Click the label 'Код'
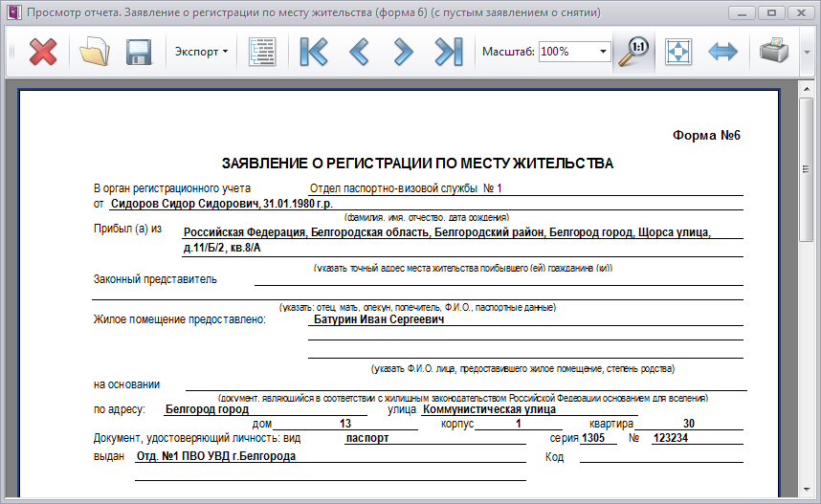Image resolution: width=821 pixels, height=504 pixels. tap(554, 457)
